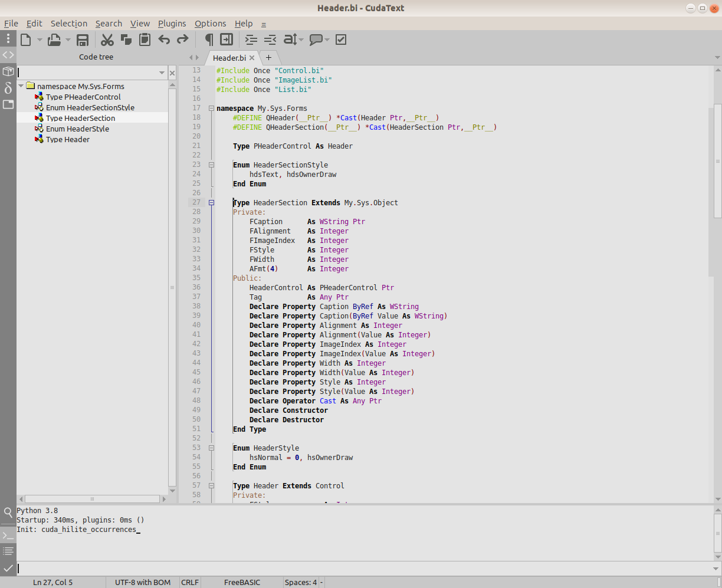This screenshot has height=588, width=722.
Task: Click the Save file toolbar icon
Action: coord(83,40)
